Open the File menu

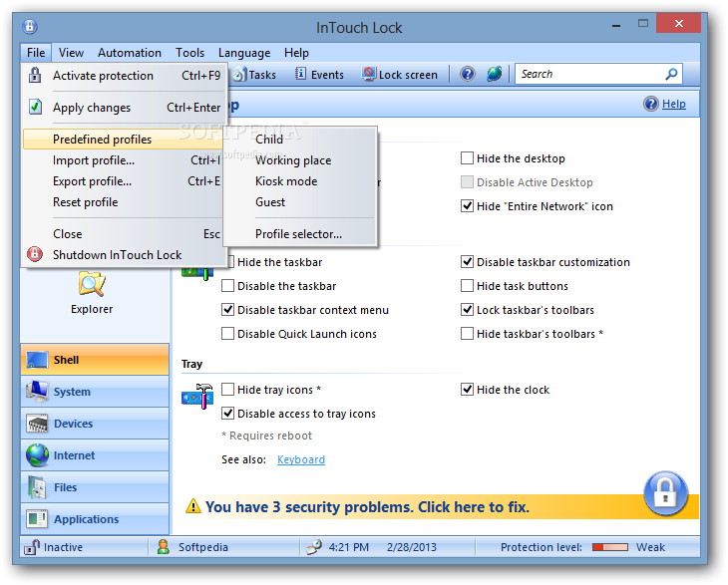[36, 53]
